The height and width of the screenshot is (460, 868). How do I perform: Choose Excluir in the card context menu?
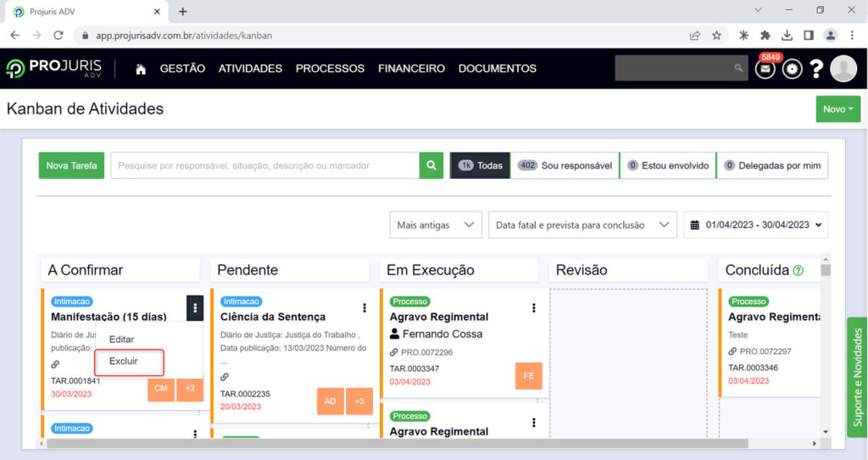(124, 361)
